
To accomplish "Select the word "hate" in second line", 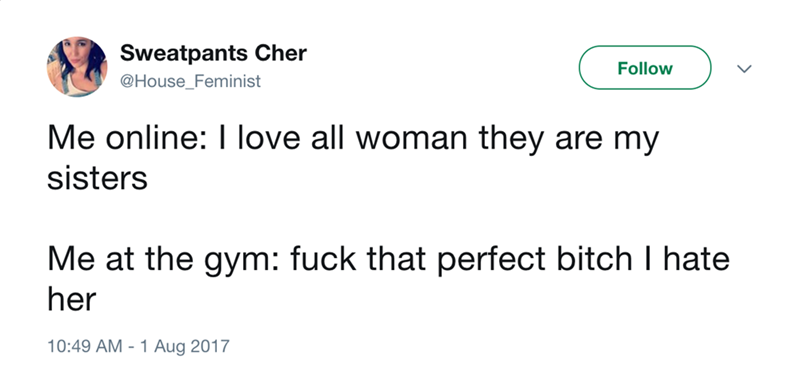I will (696, 259).
